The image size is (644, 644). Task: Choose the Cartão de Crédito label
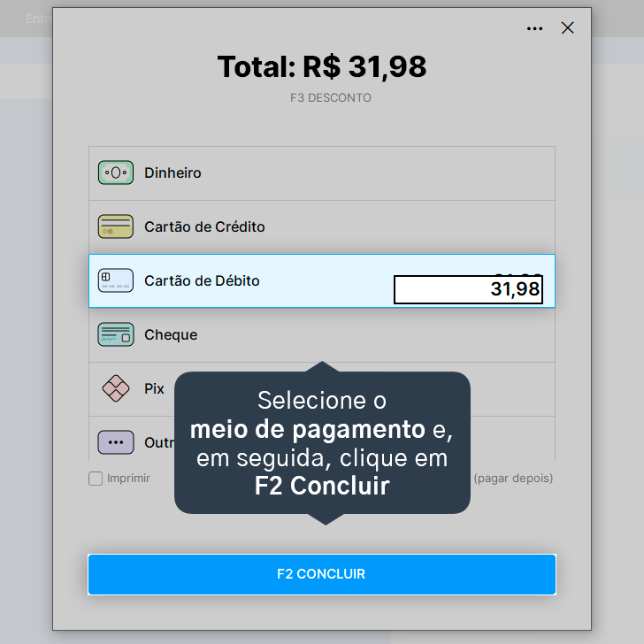point(204,226)
